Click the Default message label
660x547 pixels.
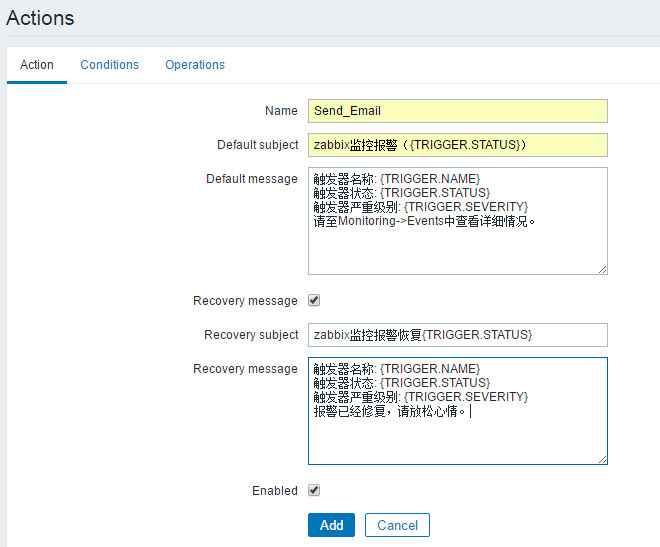(251, 179)
